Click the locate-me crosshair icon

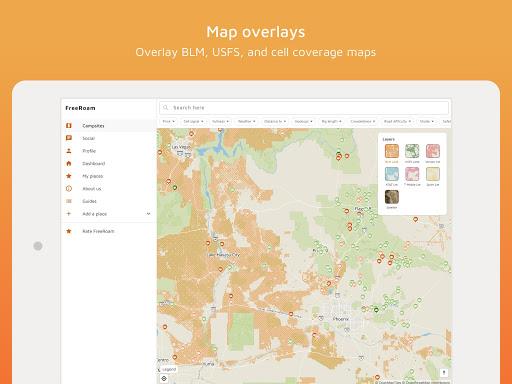pos(164,378)
